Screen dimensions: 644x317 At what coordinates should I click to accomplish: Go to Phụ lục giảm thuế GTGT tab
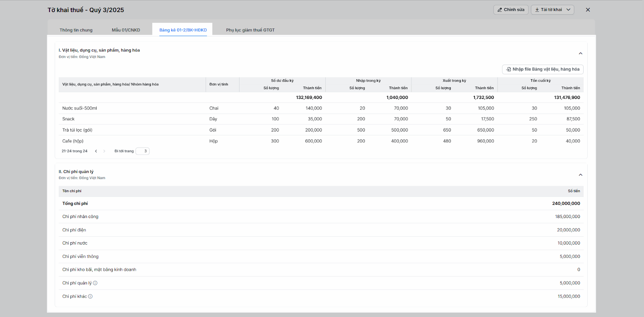pos(250,30)
